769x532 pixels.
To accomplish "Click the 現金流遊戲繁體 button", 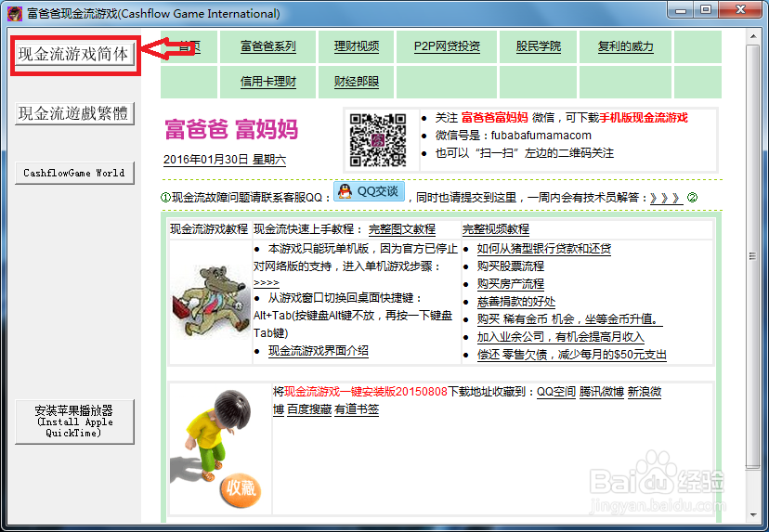I will [x=74, y=114].
